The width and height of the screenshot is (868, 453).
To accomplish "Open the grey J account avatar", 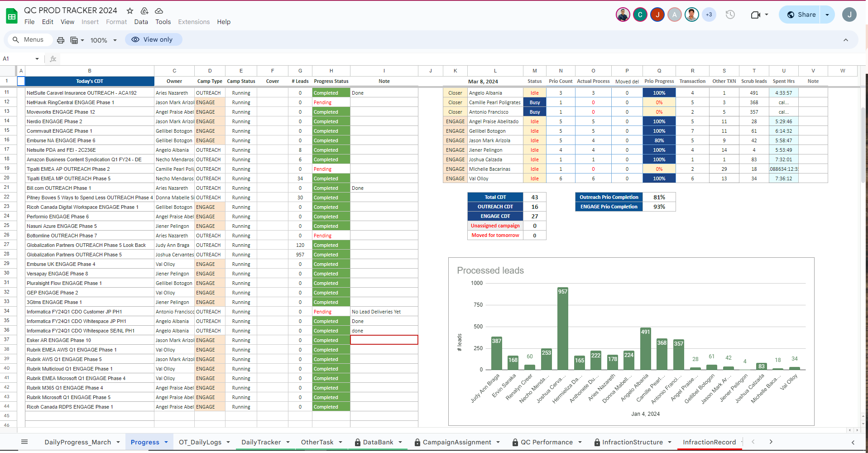I will click(849, 14).
